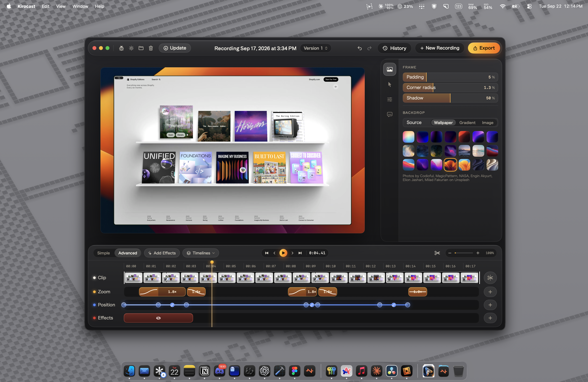
Task: Add a new Zoom segment with plus
Action: (x=490, y=292)
